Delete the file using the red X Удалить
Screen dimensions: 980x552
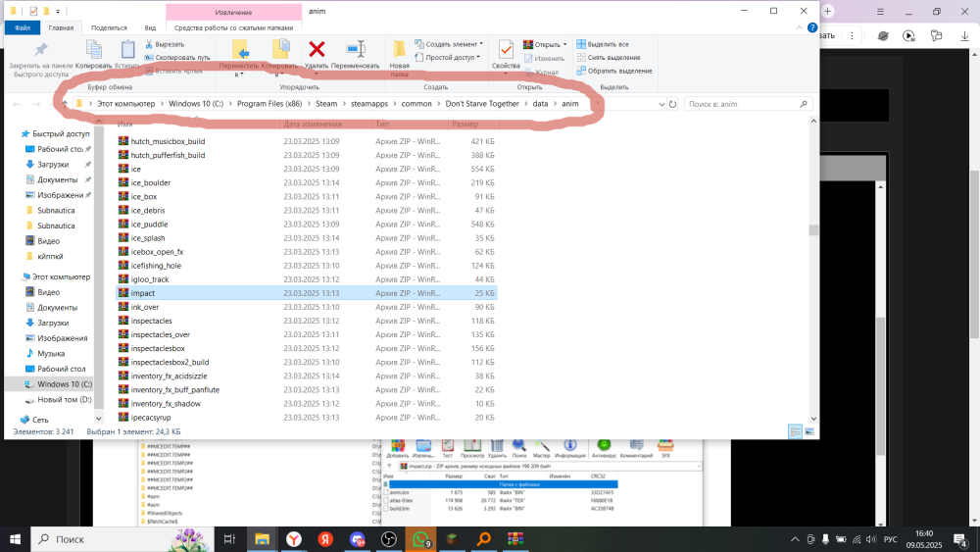pyautogui.click(x=317, y=49)
